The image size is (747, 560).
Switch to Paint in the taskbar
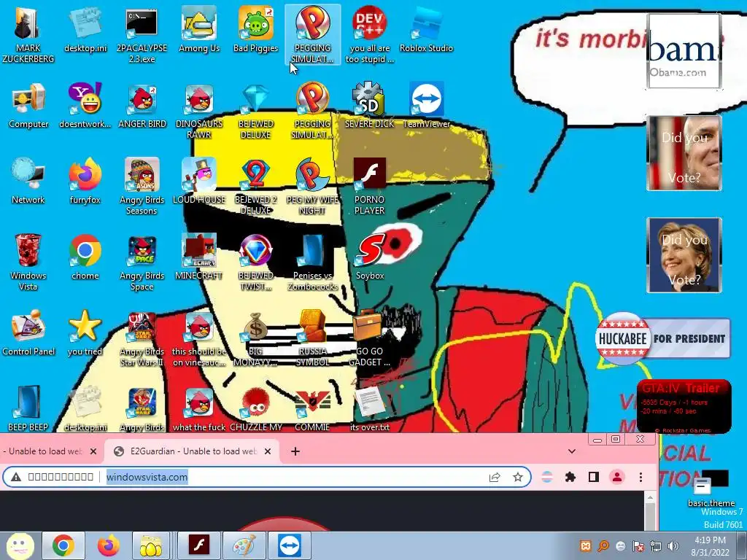[244, 545]
